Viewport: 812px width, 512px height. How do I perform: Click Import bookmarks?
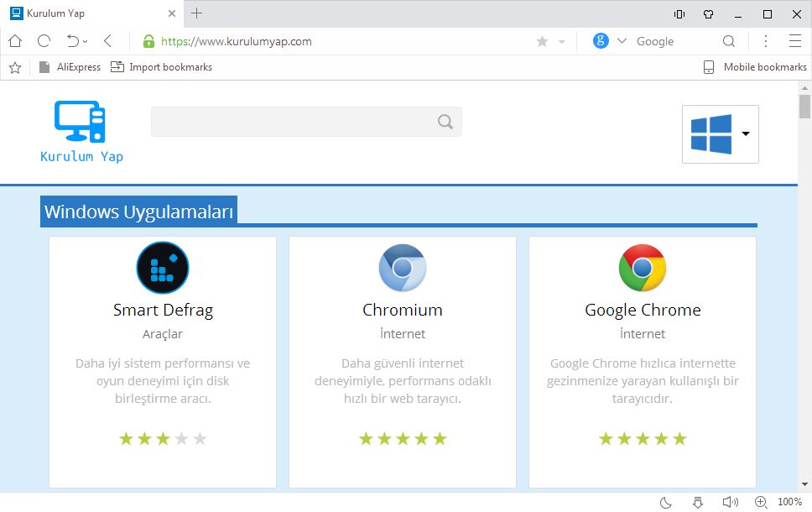coord(162,67)
